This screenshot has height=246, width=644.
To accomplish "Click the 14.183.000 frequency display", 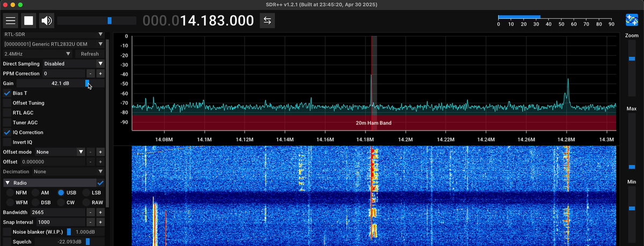I will [x=199, y=21].
